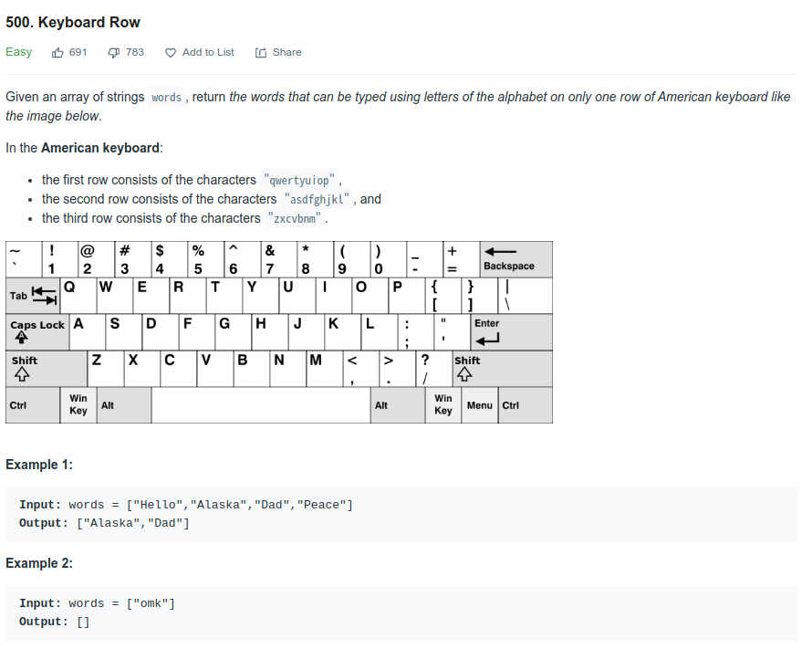
Task: Click the left Win Key on the diagram
Action: [78, 404]
